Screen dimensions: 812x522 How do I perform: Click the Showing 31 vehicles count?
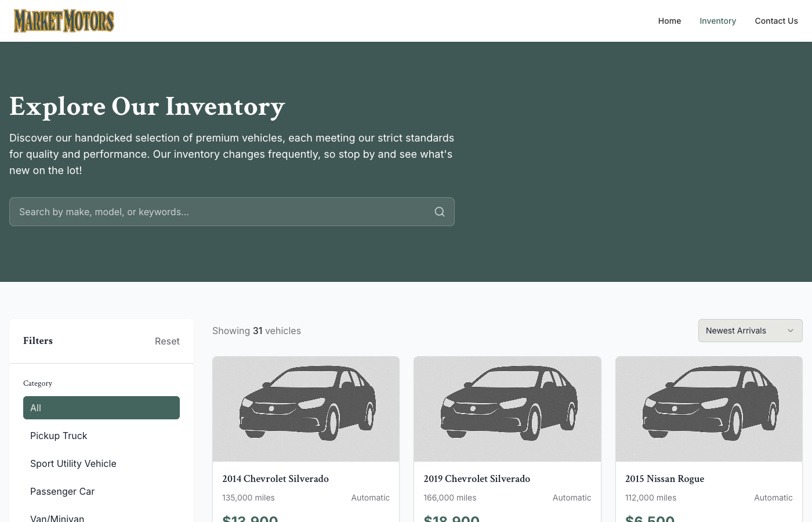point(256,331)
